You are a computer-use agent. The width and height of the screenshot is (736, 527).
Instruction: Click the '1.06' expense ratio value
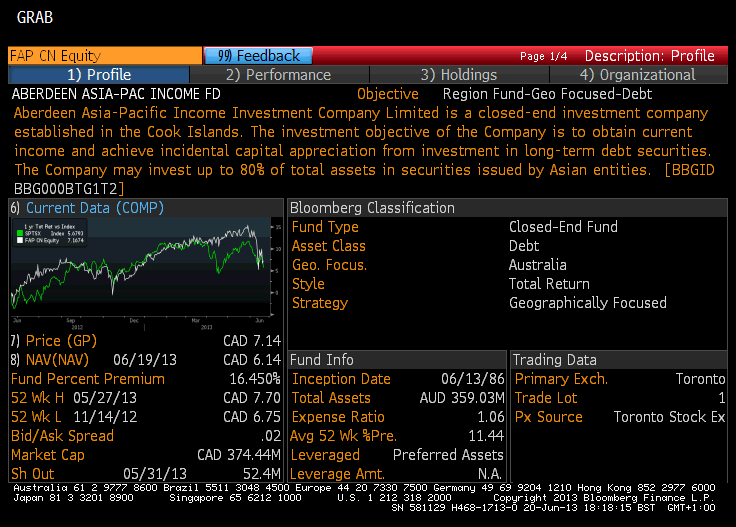click(491, 417)
